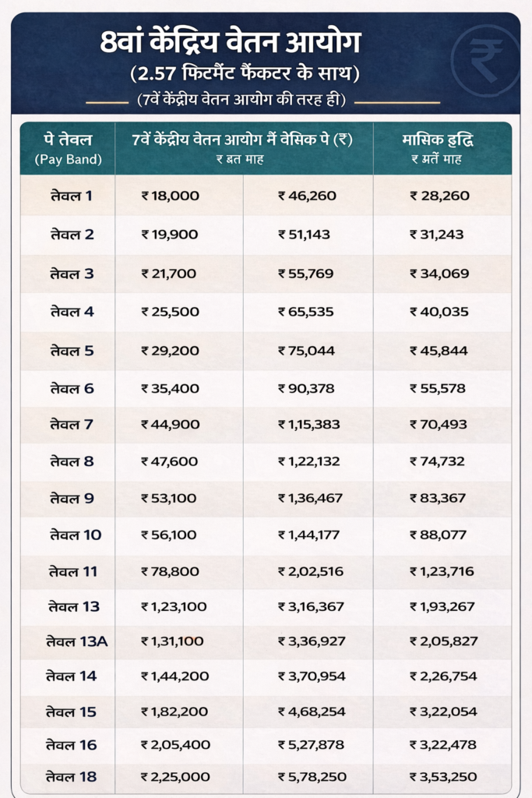Click the title 8वां केंद्रिय वेतन आयोग

point(241,41)
